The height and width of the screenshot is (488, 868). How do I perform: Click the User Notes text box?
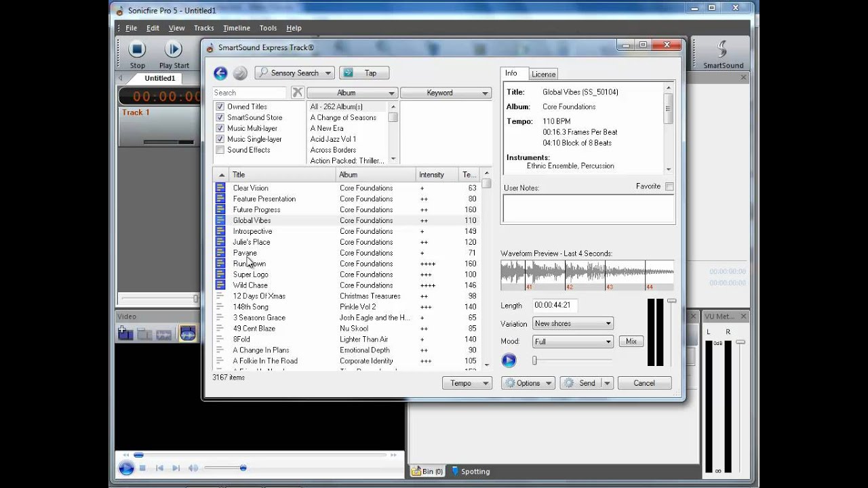[x=588, y=209]
